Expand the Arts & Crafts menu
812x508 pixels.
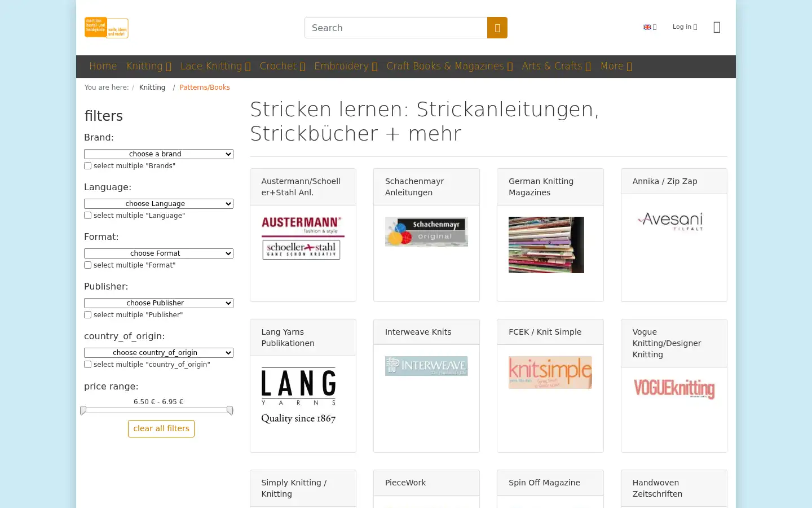(x=557, y=66)
